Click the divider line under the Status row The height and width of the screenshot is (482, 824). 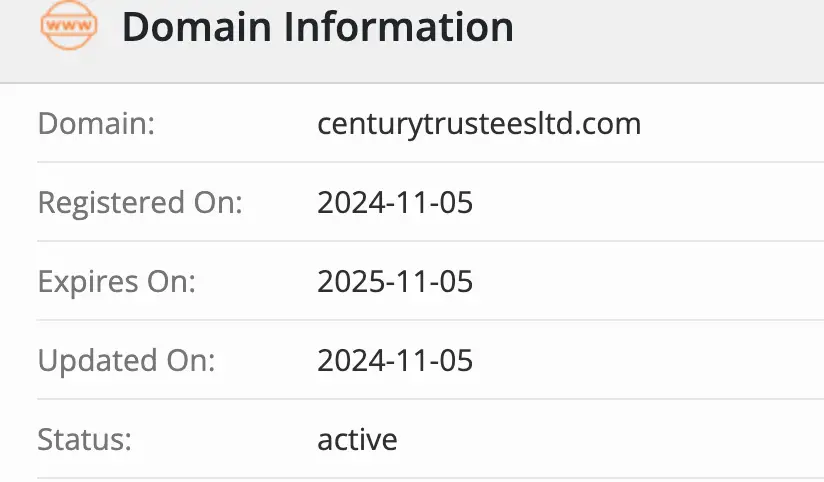(x=430, y=478)
